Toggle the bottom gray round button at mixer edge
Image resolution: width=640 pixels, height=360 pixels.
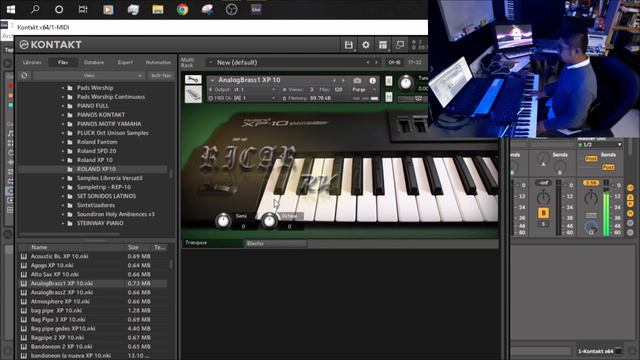630,232
